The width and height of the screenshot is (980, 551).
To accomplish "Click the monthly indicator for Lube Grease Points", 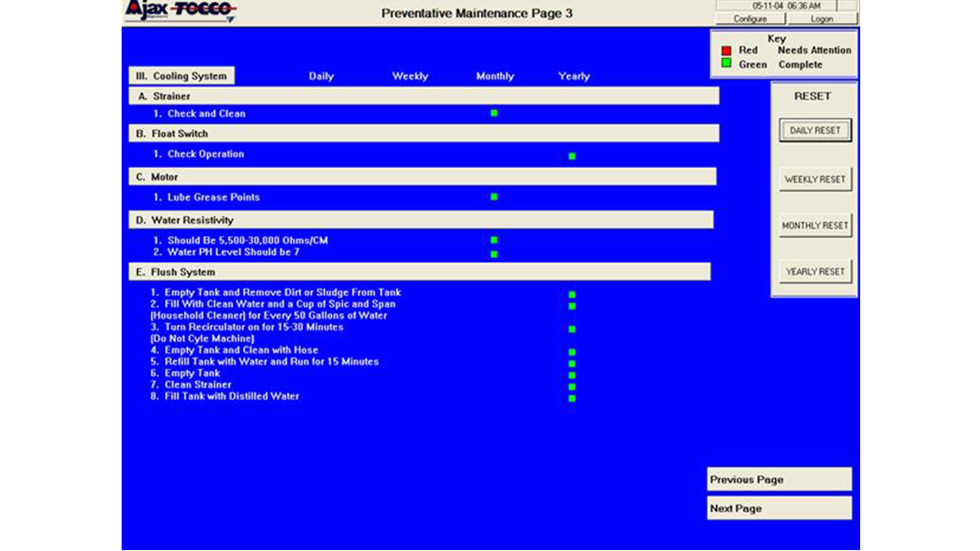I will (494, 195).
